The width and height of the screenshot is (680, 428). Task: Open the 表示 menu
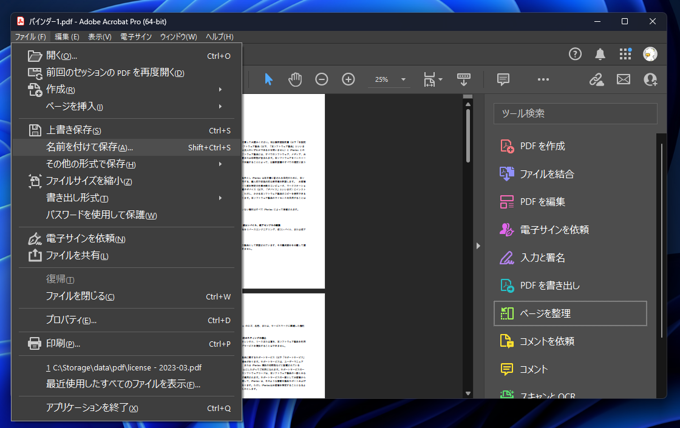tap(100, 37)
